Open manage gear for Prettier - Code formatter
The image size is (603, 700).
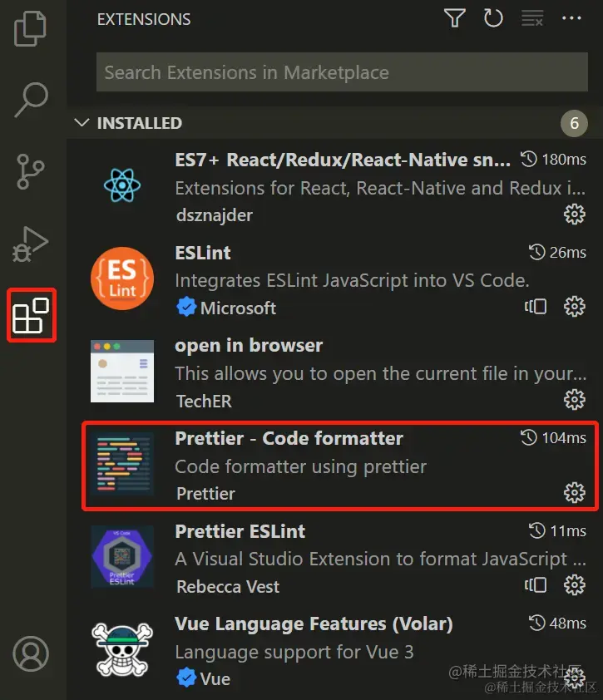tap(574, 493)
